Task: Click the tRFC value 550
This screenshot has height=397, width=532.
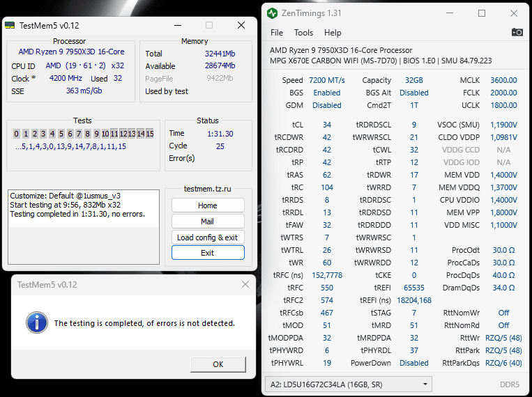Action: pos(327,288)
